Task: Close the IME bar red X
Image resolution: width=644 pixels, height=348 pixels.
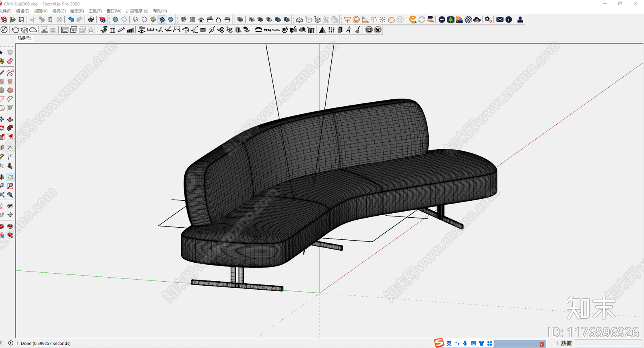Action: pos(542,344)
